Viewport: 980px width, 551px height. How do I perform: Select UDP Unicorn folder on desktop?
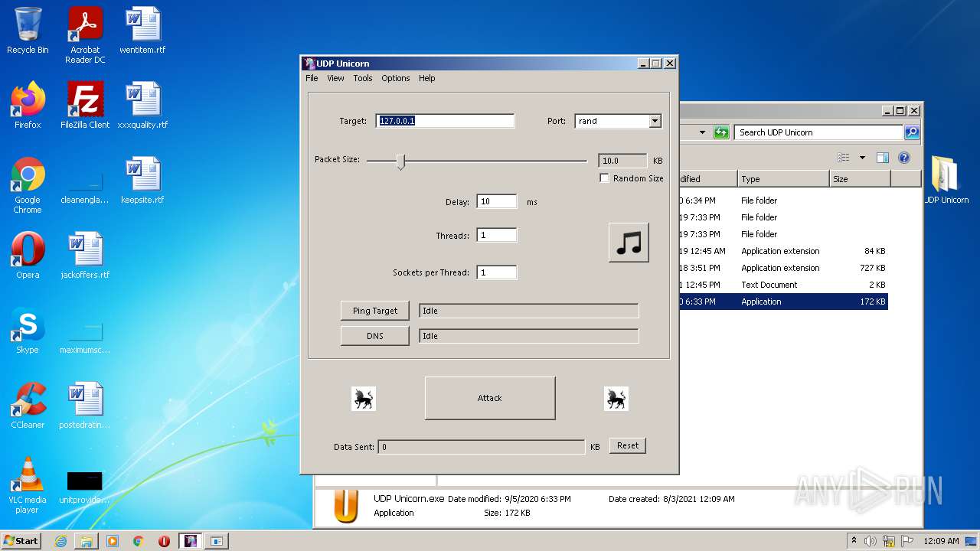946,181
